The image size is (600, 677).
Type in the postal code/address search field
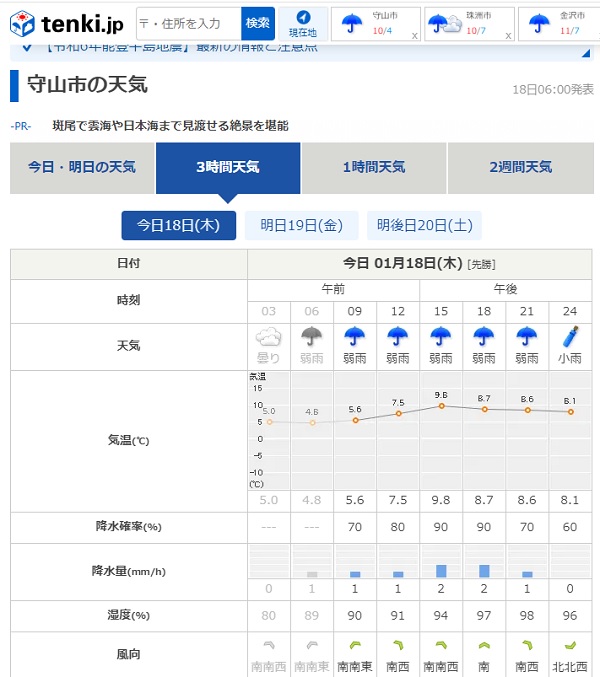(189, 23)
